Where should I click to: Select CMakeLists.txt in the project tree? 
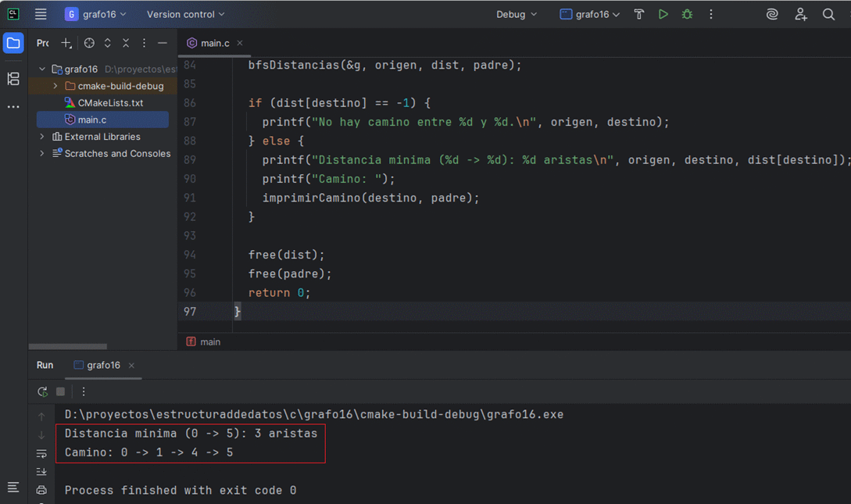coord(110,103)
